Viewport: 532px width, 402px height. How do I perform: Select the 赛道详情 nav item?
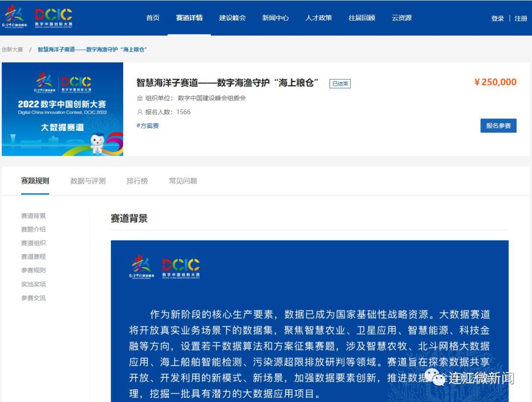(x=189, y=18)
